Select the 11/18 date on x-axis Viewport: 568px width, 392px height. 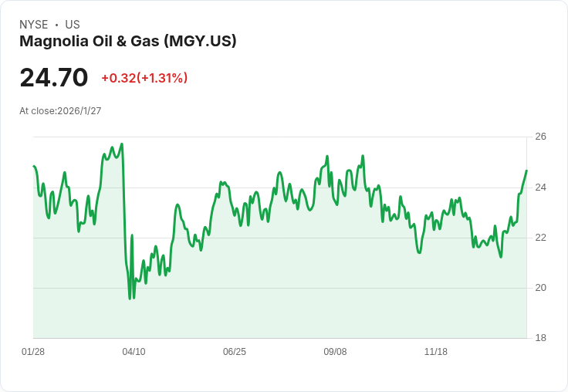pos(436,352)
